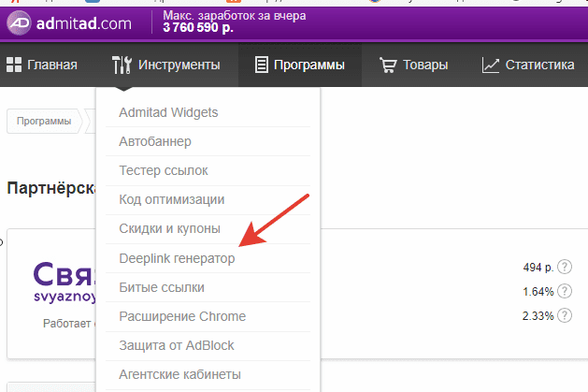The height and width of the screenshot is (392, 588).
Task: Click the Товары shopping cart icon
Action: 388,65
